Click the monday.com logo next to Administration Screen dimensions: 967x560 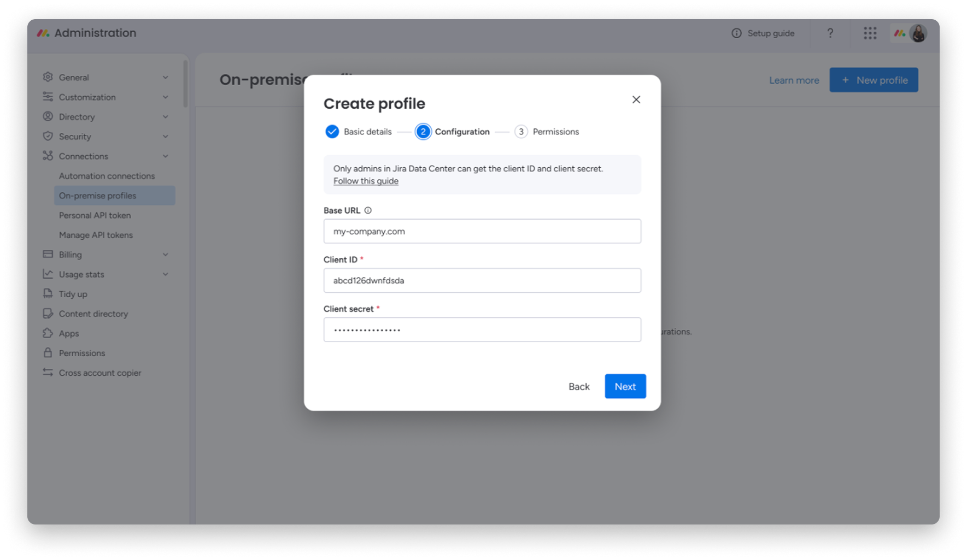point(43,33)
